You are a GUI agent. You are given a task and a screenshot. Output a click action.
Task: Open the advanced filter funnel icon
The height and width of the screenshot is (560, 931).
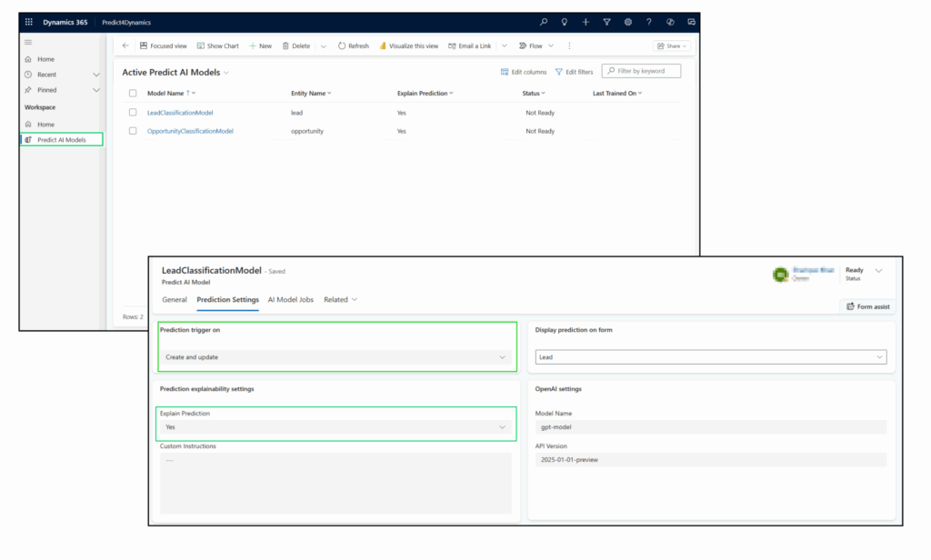coord(606,22)
